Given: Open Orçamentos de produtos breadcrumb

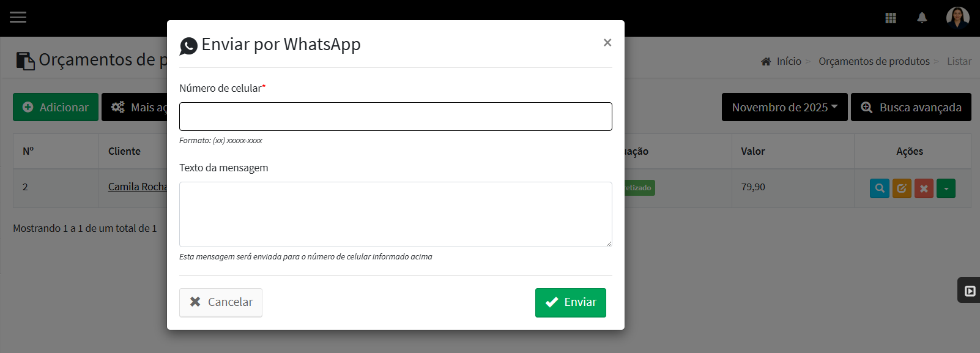Looking at the screenshot, I should pos(874,61).
